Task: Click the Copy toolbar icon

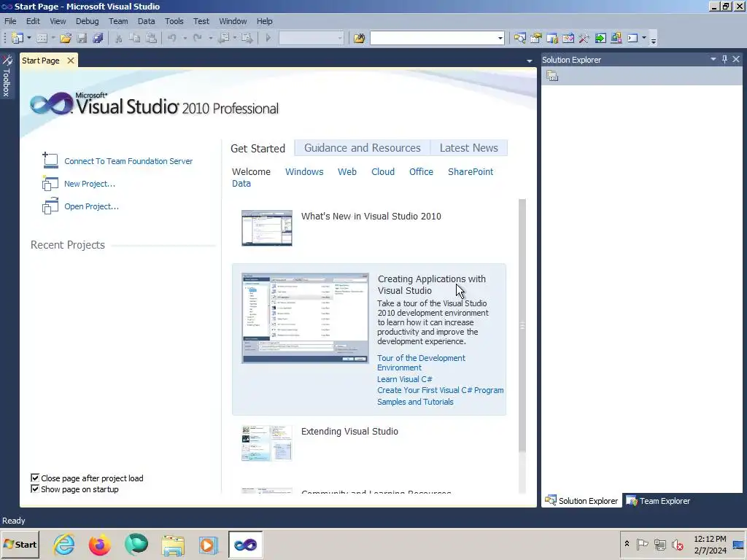Action: pyautogui.click(x=135, y=38)
